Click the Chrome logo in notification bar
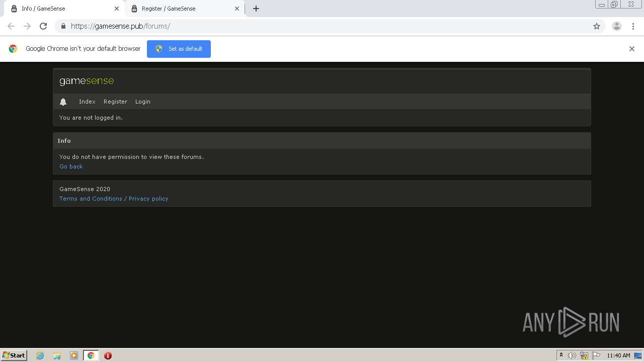The width and height of the screenshot is (644, 362). coord(13,49)
